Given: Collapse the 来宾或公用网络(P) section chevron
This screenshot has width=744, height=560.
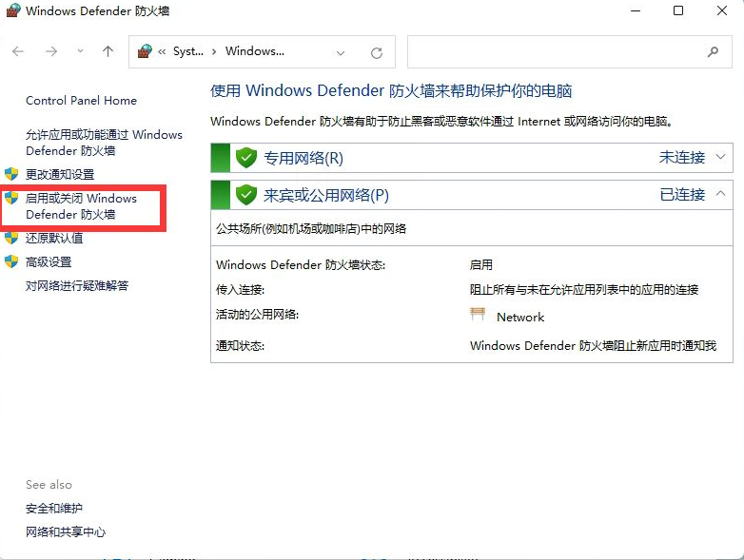Looking at the screenshot, I should pos(720,194).
